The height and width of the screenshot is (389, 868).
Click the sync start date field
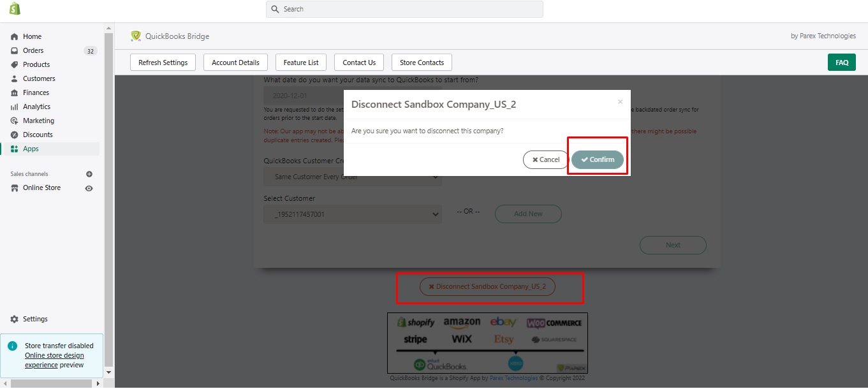tap(304, 96)
